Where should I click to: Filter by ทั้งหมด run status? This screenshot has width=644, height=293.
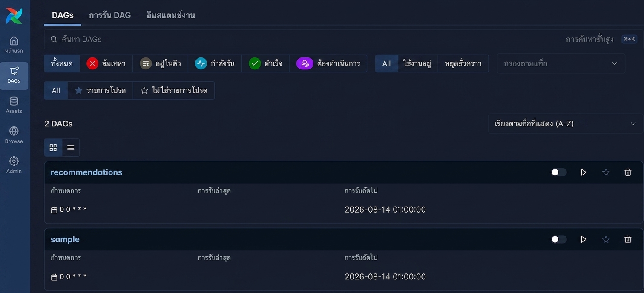(62, 63)
